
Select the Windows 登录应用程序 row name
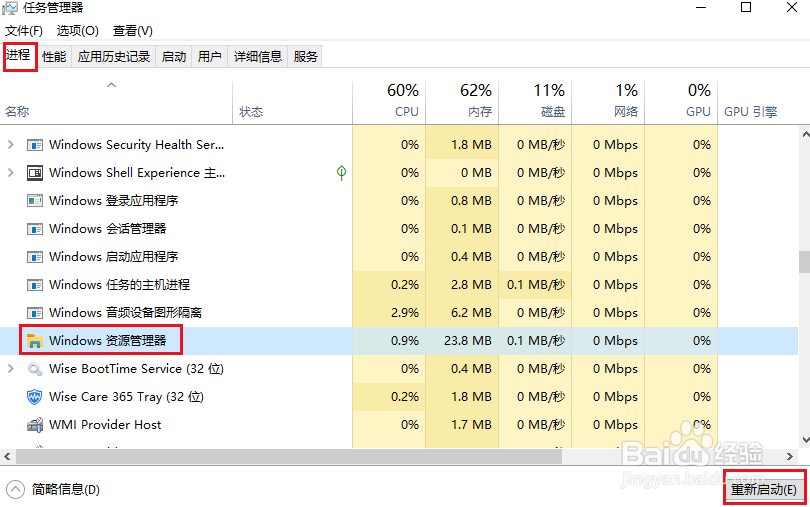tap(113, 201)
